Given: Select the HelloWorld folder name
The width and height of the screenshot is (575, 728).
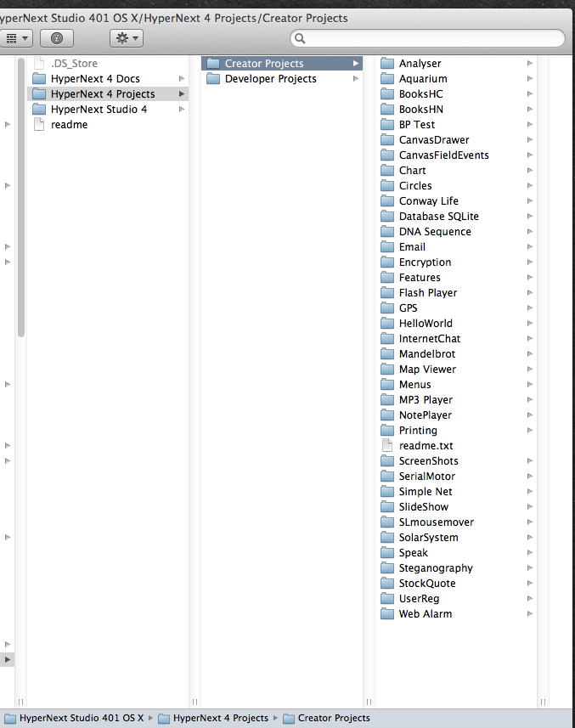Looking at the screenshot, I should coord(426,323).
